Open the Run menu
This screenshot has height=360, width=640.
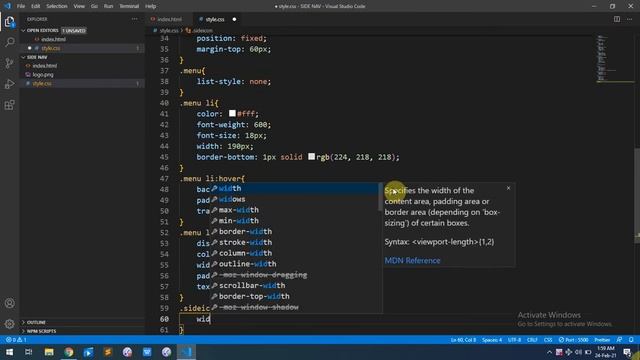[x=108, y=6]
